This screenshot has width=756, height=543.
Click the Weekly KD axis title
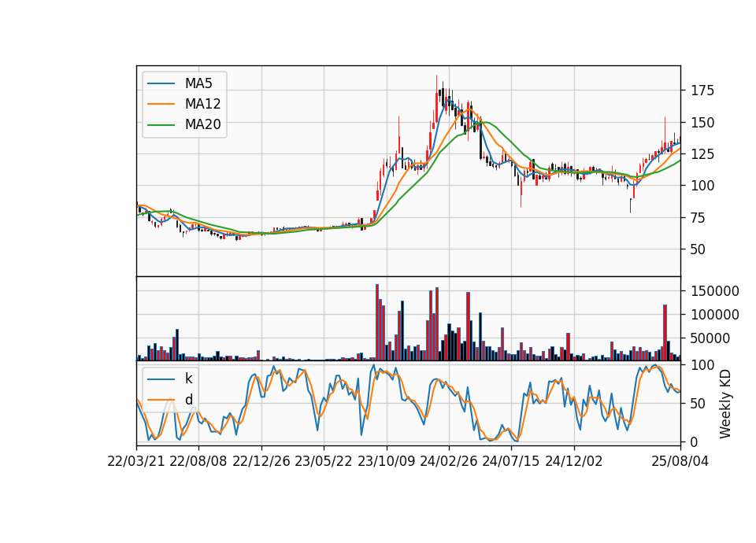pos(724,404)
